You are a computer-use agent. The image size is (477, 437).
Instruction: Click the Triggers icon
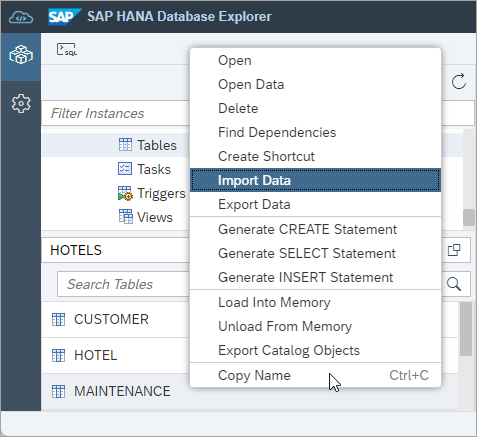pos(125,193)
